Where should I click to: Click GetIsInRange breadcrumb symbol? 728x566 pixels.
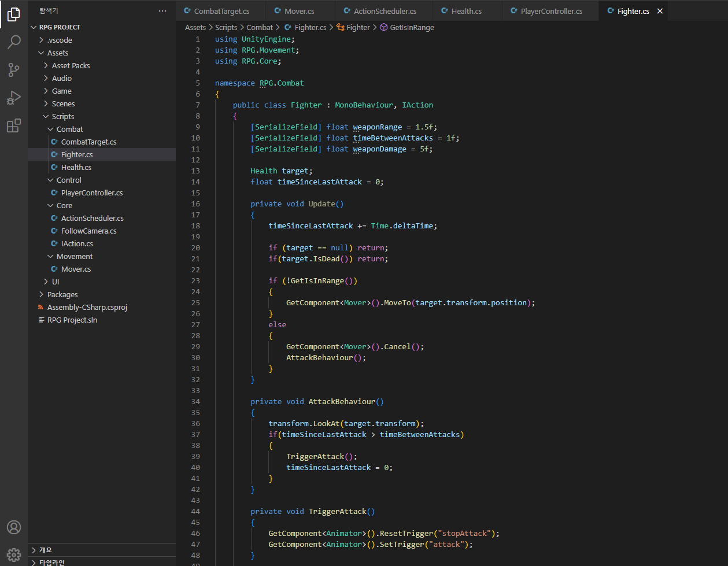click(x=412, y=27)
